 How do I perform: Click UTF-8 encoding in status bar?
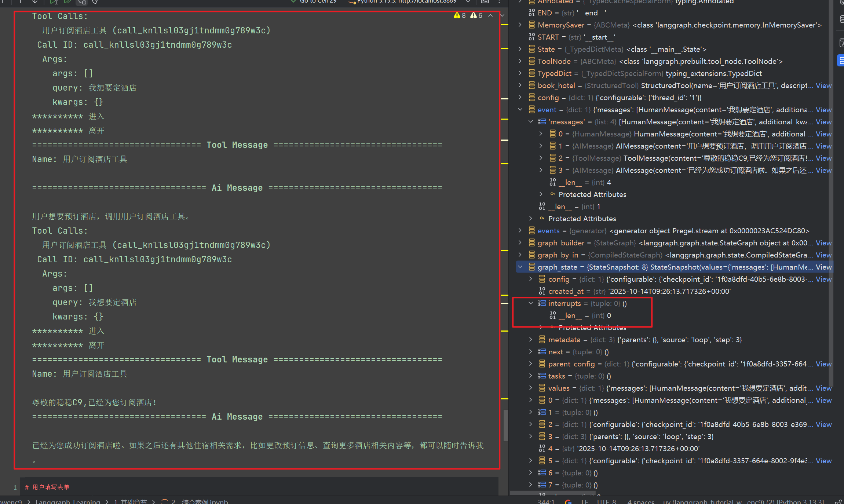[x=606, y=501]
